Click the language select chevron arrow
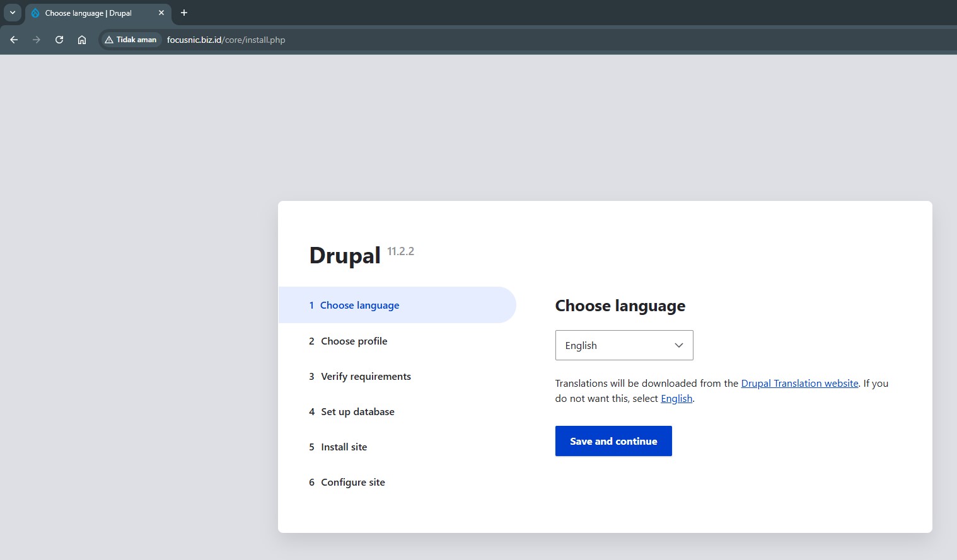The height and width of the screenshot is (560, 957). click(x=679, y=345)
